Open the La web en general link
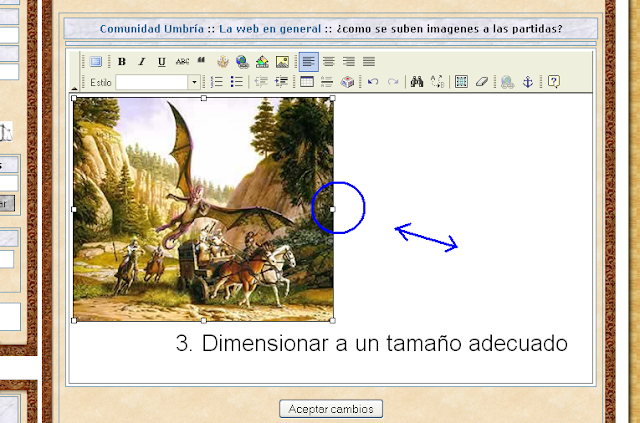 (270, 29)
